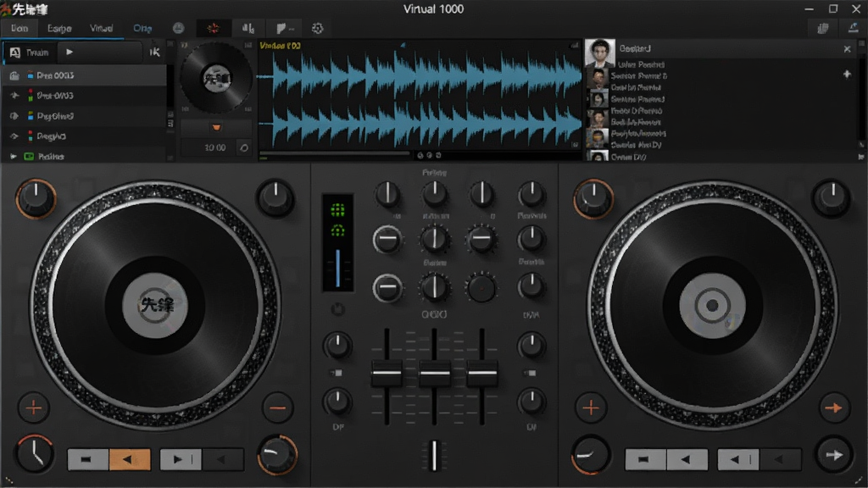Click the green grid icon above level meter
This screenshot has width=868, height=488.
(337, 210)
